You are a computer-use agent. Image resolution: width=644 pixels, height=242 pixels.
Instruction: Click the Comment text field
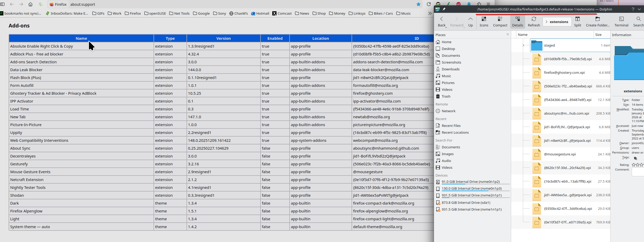[638, 172]
